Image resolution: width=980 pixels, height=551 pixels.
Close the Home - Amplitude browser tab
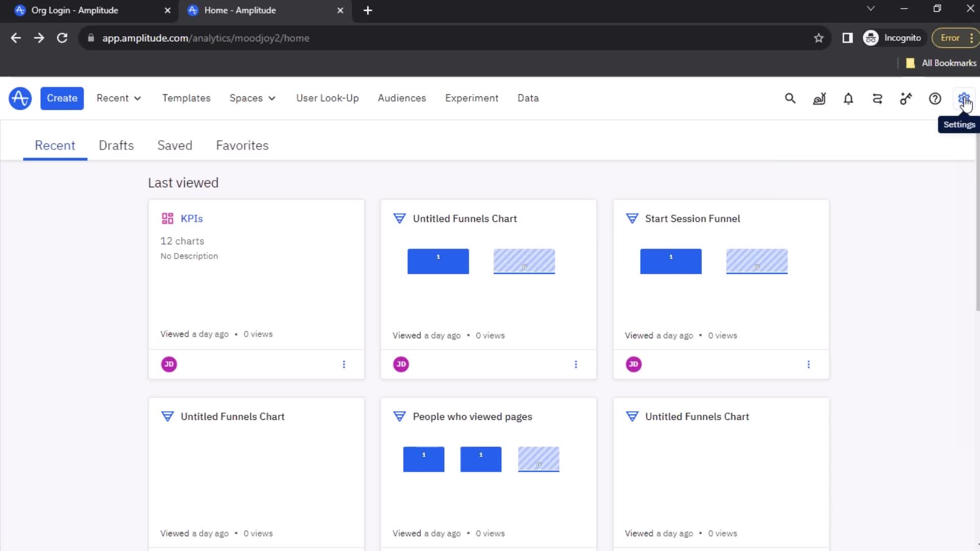[340, 10]
